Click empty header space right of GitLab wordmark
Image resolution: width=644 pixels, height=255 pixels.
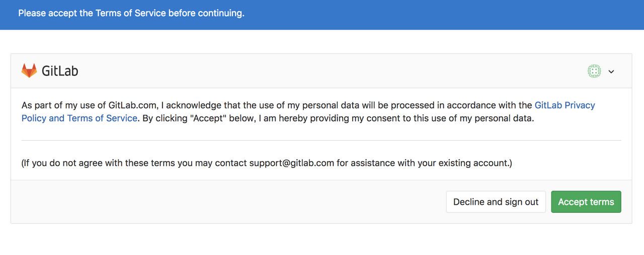click(327, 71)
